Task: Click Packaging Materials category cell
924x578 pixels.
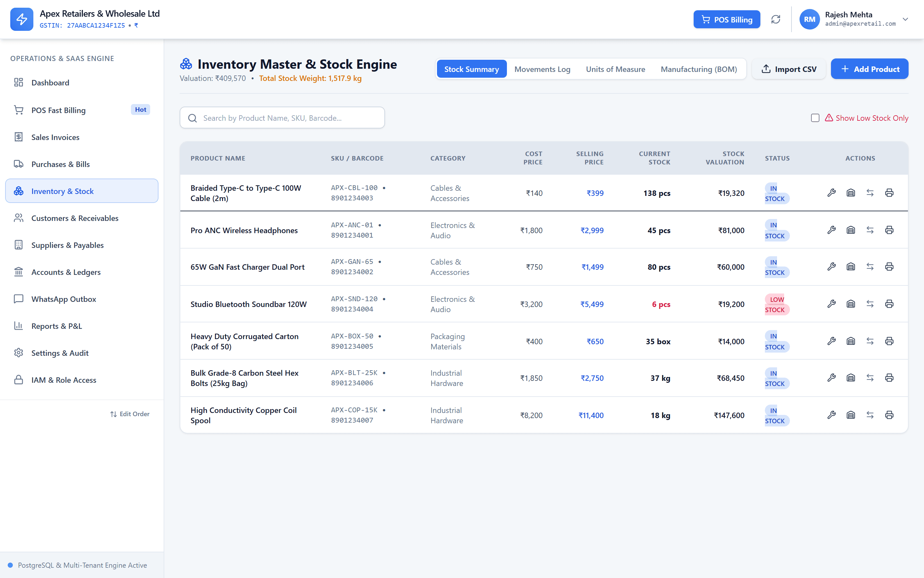Action: (x=447, y=341)
